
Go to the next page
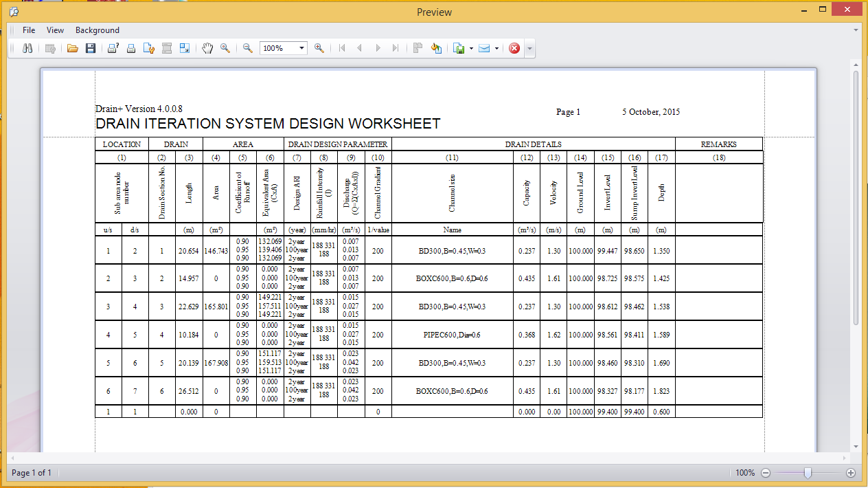pyautogui.click(x=378, y=48)
